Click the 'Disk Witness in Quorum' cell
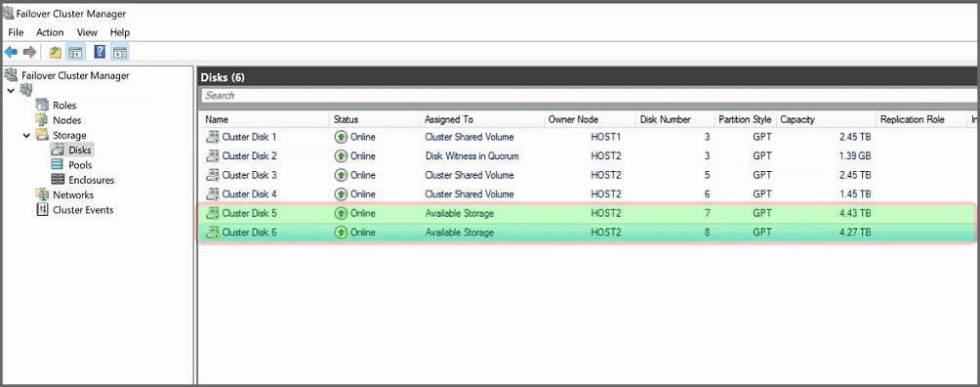Viewport: 980px width, 387px height. coord(471,156)
